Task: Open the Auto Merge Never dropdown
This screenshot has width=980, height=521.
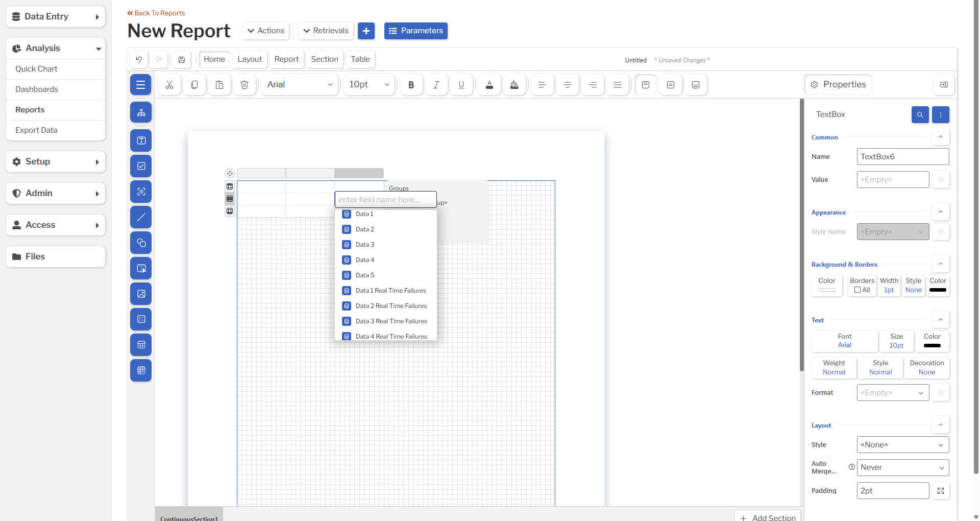Action: coord(902,467)
